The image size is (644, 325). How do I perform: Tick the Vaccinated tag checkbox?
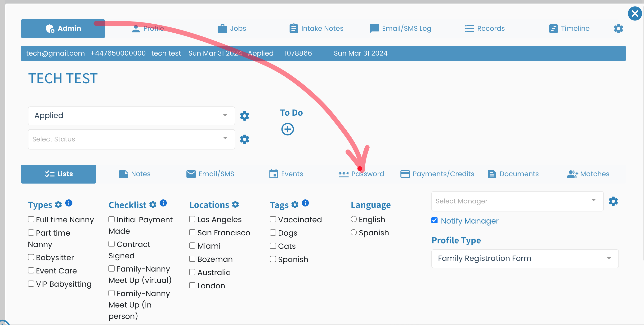click(x=273, y=219)
